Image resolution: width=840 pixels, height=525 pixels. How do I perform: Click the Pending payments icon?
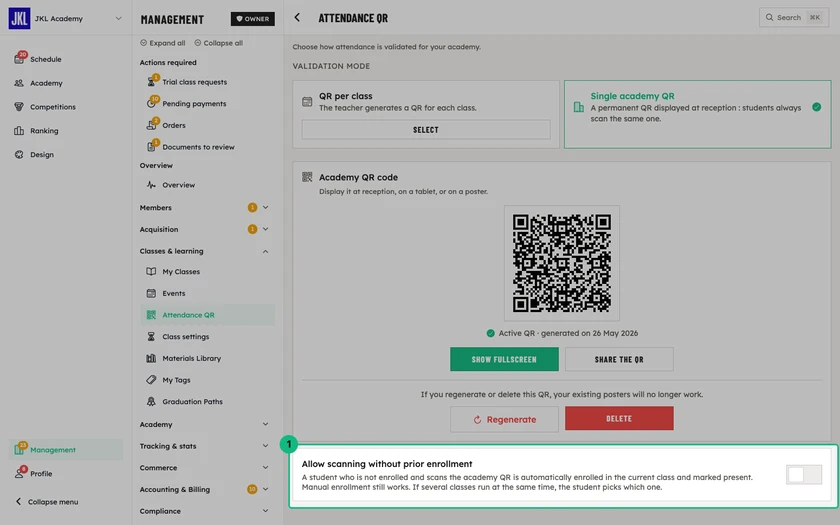click(152, 103)
